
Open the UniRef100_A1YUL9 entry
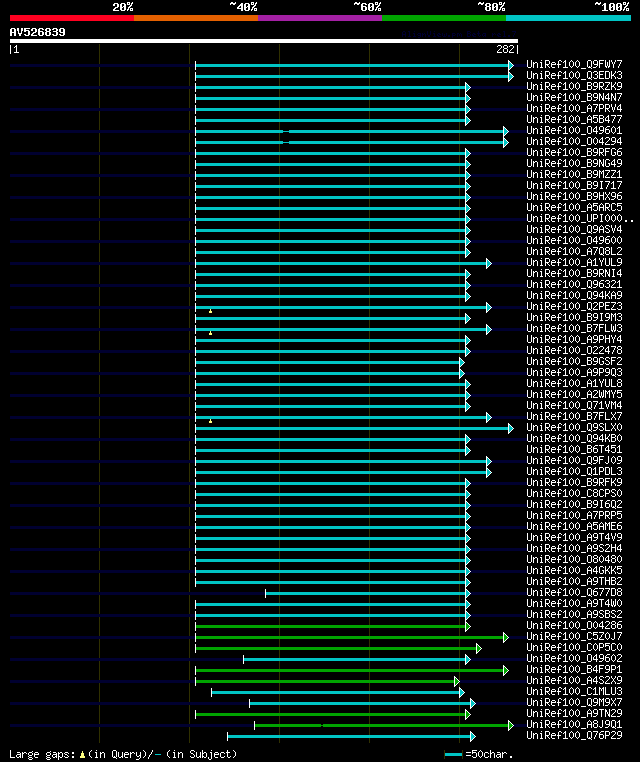[x=574, y=262]
